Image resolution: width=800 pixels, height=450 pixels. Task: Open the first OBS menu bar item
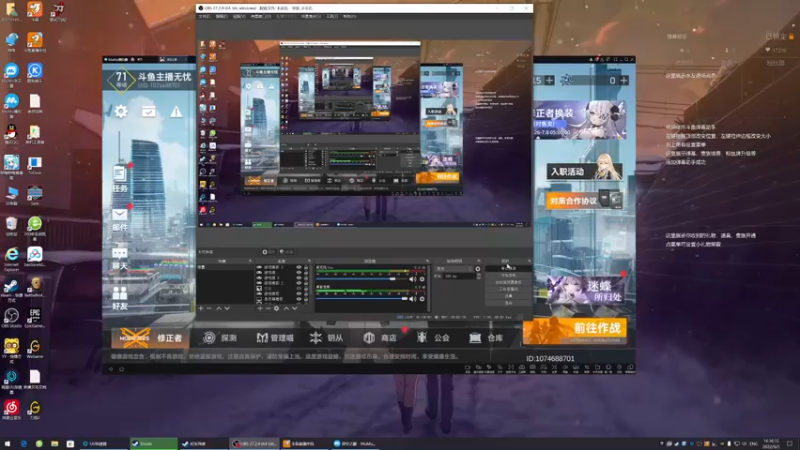[204, 16]
